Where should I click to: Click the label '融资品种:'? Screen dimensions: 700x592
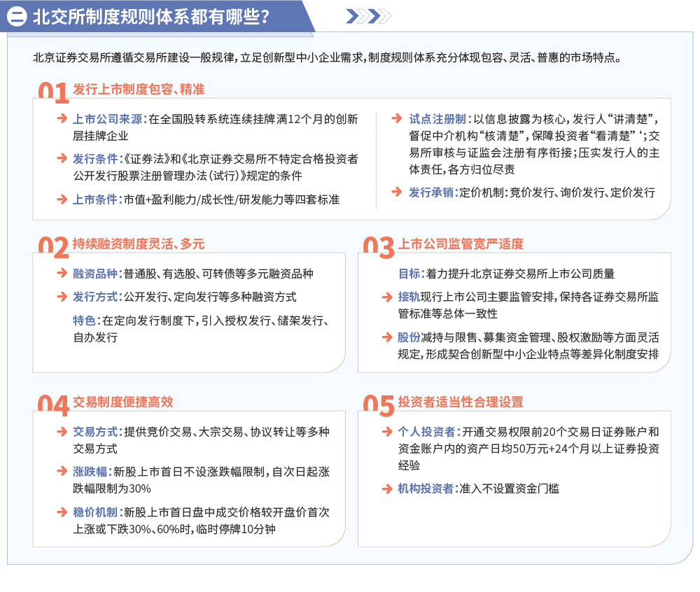(98, 274)
